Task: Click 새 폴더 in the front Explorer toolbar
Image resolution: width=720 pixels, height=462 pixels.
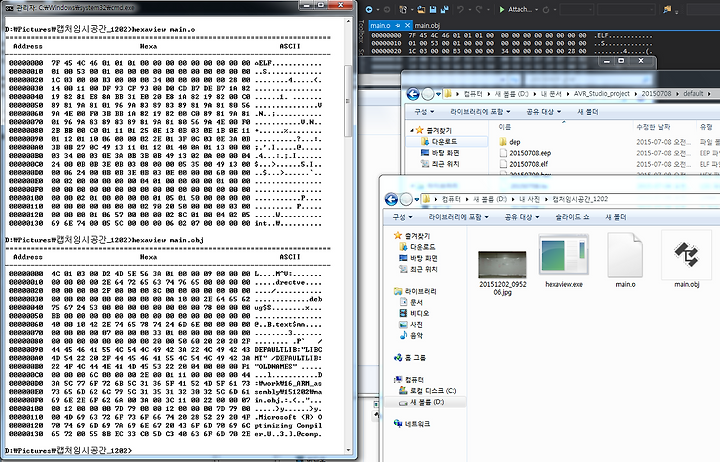Action: point(615,217)
